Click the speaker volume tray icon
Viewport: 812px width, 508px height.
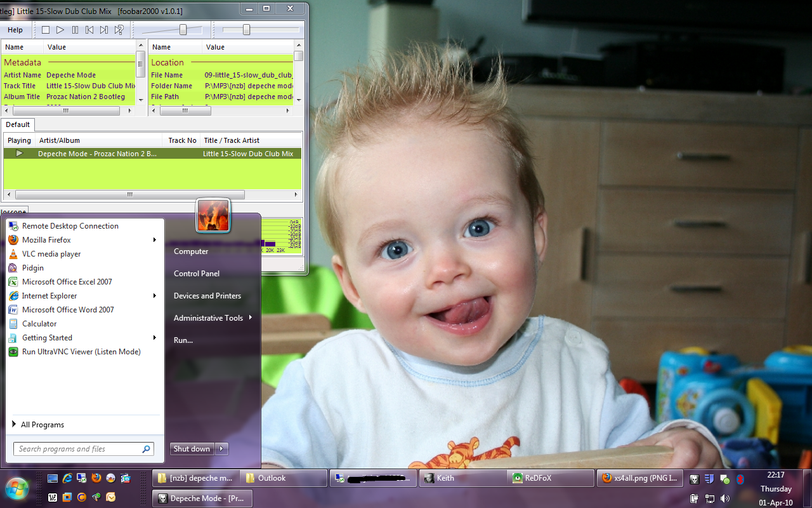pyautogui.click(x=724, y=498)
